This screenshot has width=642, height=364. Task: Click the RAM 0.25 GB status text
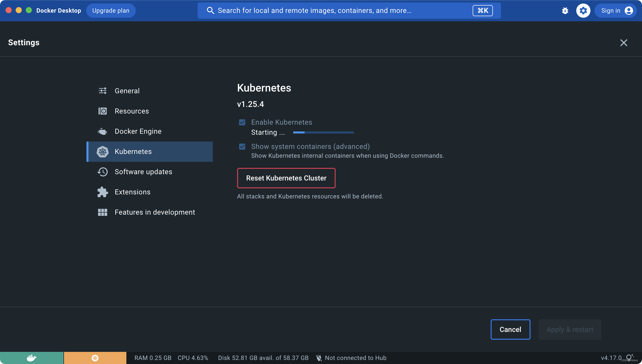(x=153, y=358)
